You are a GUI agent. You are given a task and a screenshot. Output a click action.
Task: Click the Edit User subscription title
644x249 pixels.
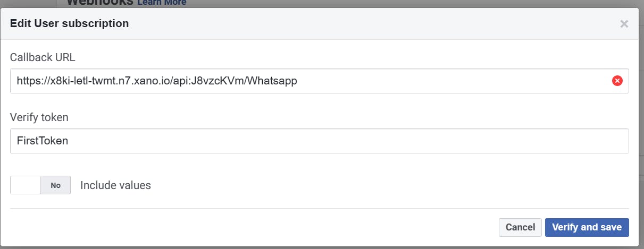click(x=69, y=23)
